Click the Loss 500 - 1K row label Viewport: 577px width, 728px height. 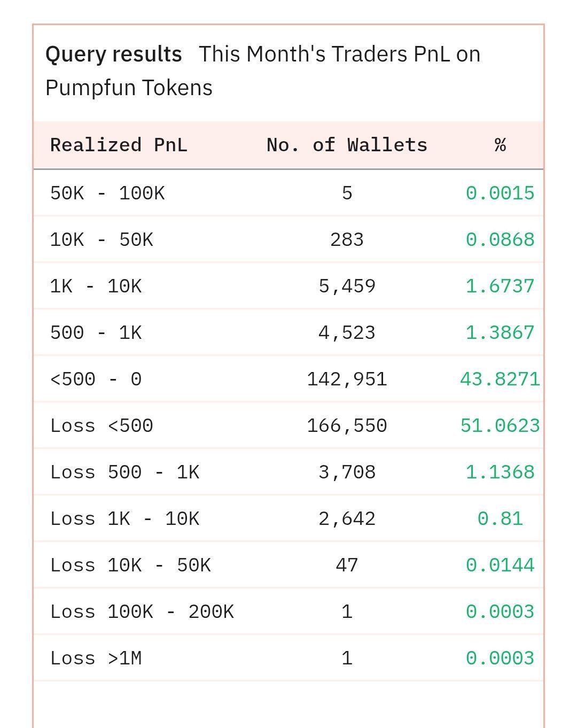[x=124, y=472]
